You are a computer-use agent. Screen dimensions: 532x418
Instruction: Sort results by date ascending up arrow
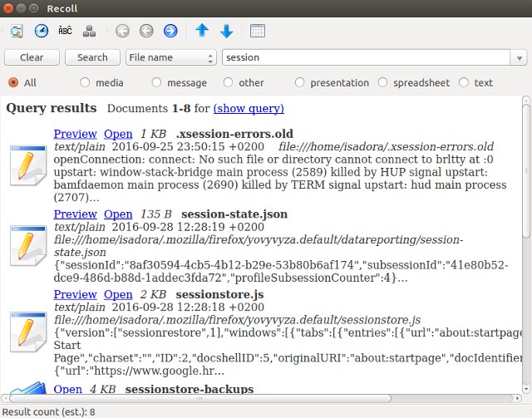tap(202, 30)
